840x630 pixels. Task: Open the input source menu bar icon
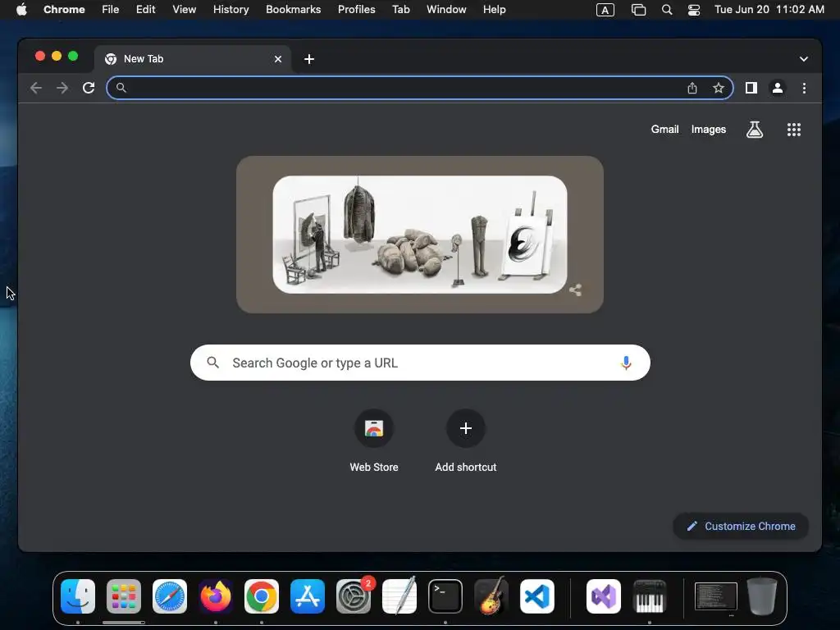[605, 10]
